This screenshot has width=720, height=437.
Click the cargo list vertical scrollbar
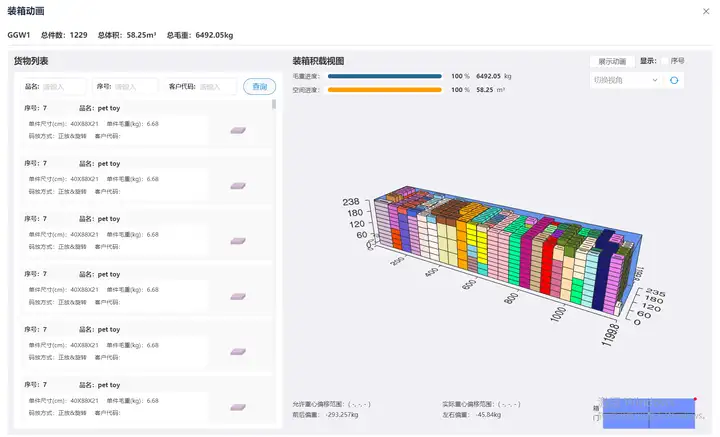[274, 105]
